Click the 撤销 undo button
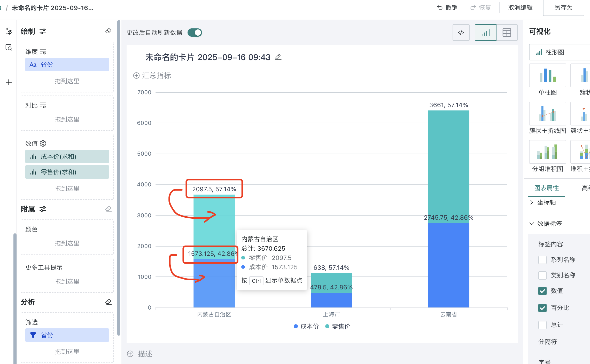This screenshot has height=364, width=590. (447, 8)
